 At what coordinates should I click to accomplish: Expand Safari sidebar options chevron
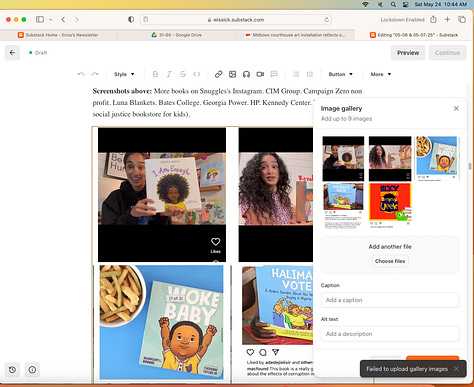click(51, 19)
